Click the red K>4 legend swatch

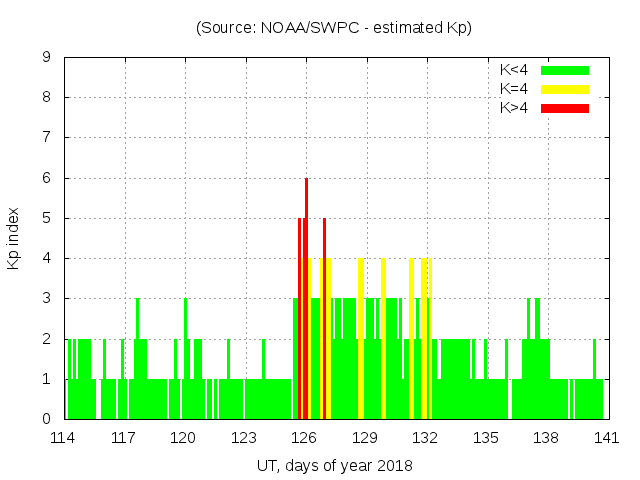[565, 107]
